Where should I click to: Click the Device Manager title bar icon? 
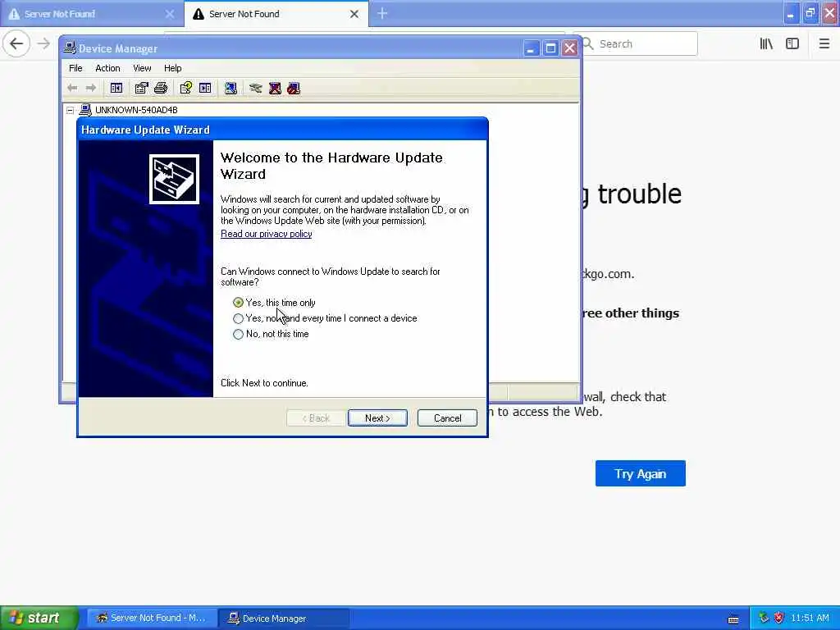[x=70, y=48]
